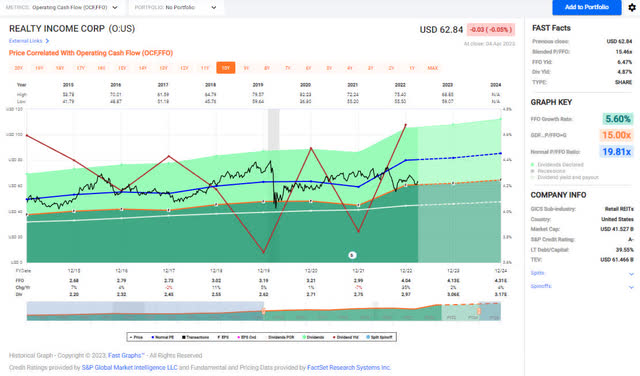640x376 pixels.
Task: Click the price change -0.03 badge
Action: [491, 30]
